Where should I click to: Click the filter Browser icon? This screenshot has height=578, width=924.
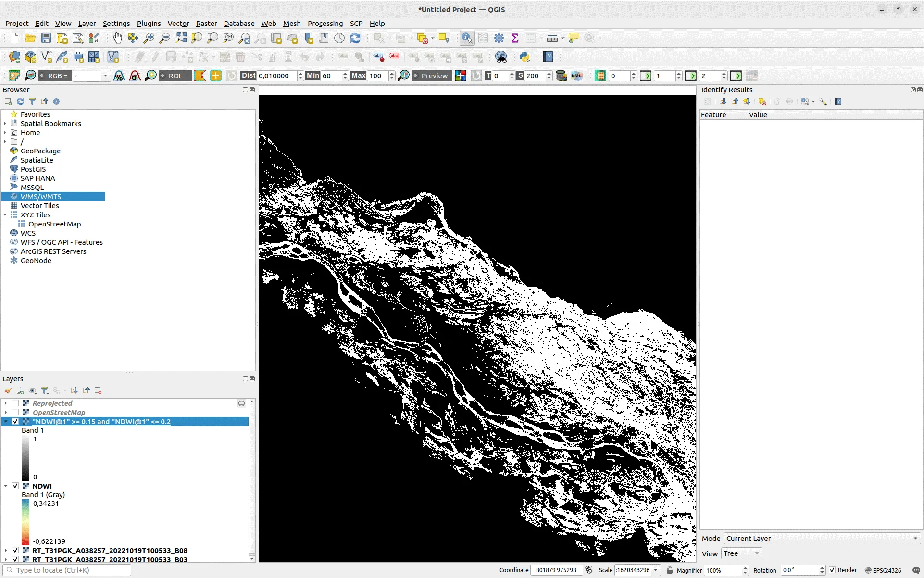(x=32, y=101)
